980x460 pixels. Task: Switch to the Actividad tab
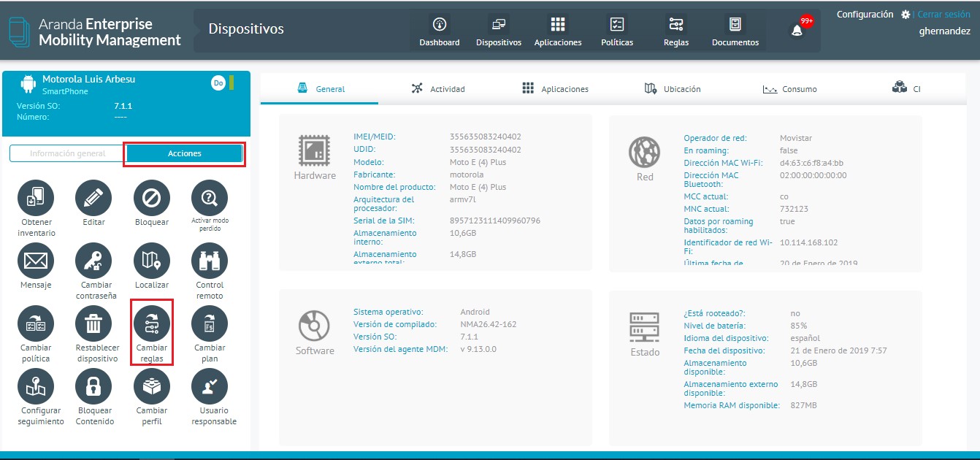coord(438,89)
